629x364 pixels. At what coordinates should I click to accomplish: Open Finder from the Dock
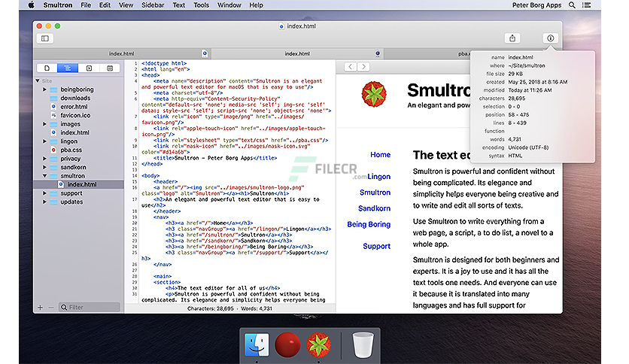257,344
